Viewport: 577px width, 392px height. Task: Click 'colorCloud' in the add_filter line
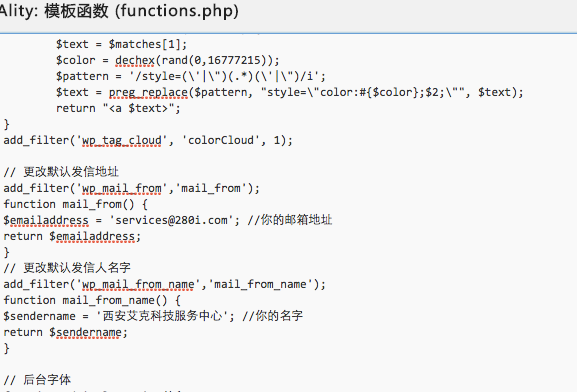coord(221,140)
